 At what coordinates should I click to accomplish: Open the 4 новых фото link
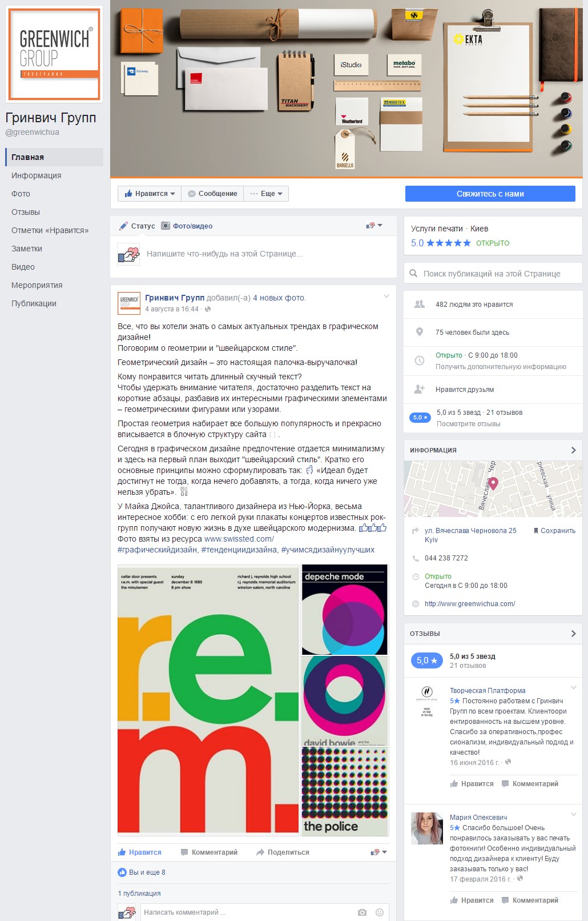tap(279, 298)
